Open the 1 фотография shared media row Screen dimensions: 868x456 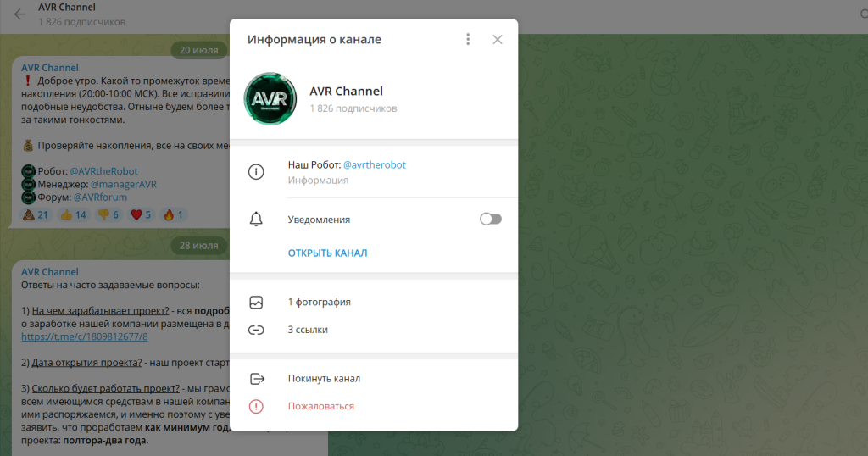pyautogui.click(x=374, y=302)
